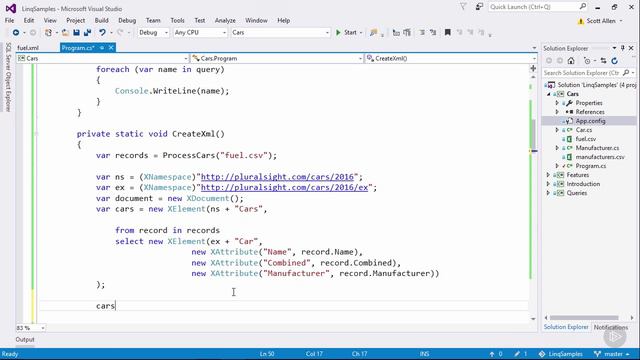Click Solution Explorer pending changes filter icon
This screenshot has width=640, height=360.
click(x=587, y=61)
